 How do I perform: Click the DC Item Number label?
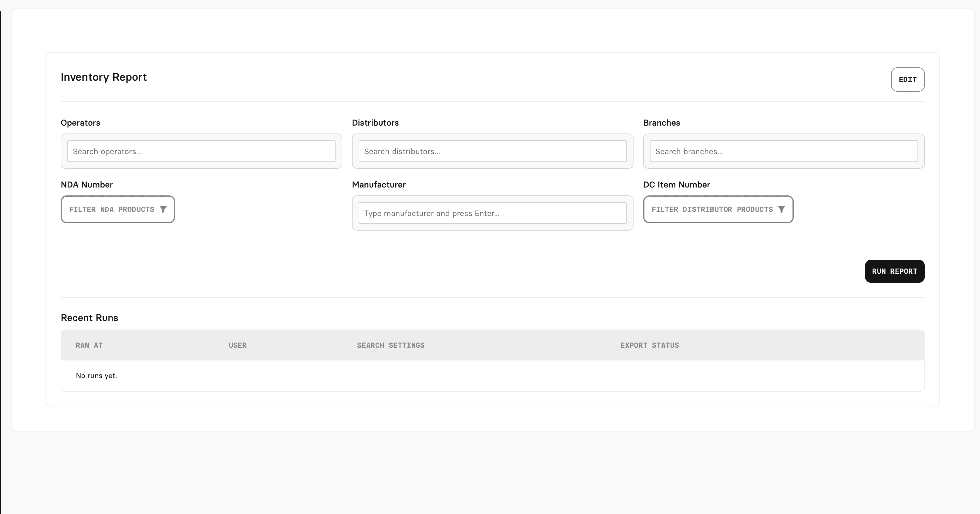676,184
